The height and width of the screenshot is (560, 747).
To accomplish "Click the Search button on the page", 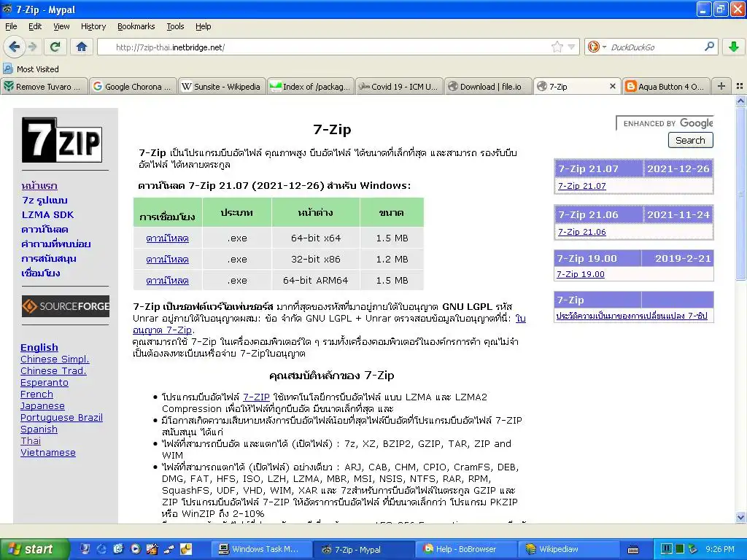I will click(x=690, y=140).
